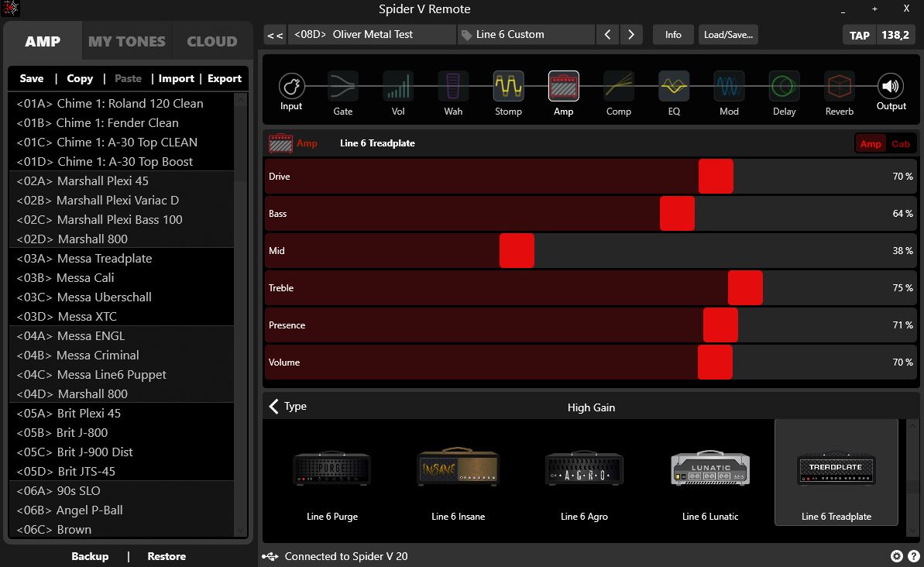
Task: Select preset 05C Brit J-900 Dist
Action: click(122, 452)
